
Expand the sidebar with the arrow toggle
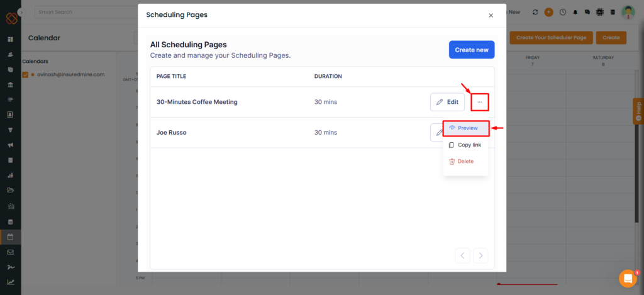click(x=22, y=13)
